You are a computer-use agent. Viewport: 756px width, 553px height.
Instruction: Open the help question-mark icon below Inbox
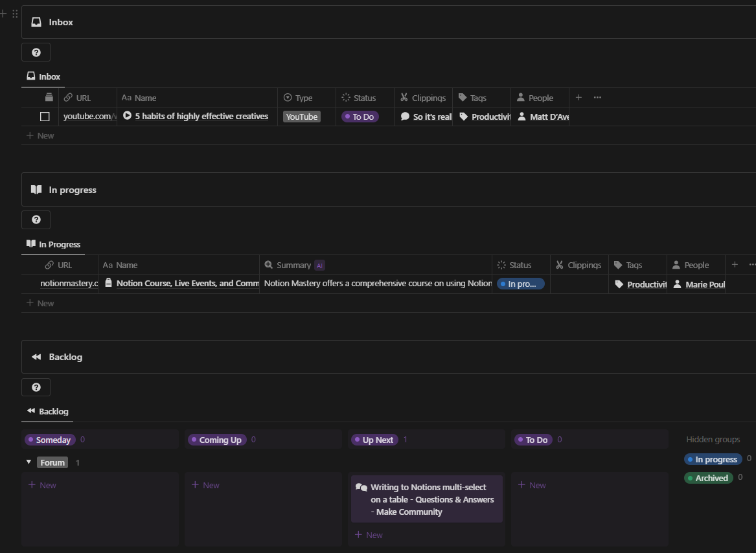tap(36, 52)
